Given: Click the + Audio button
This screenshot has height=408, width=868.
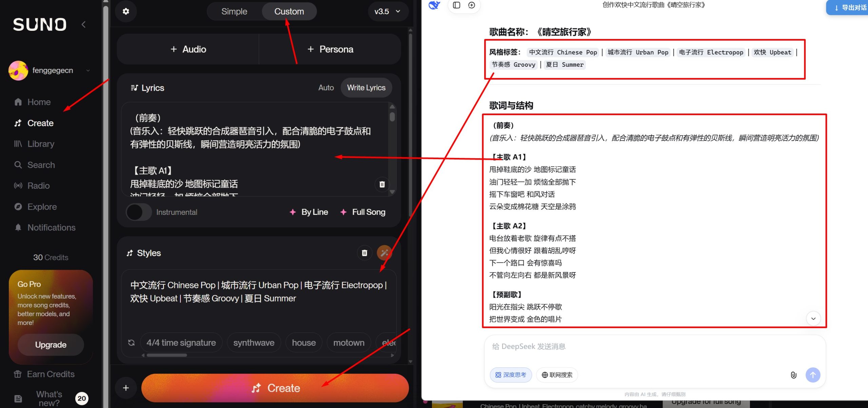Looking at the screenshot, I should (188, 49).
